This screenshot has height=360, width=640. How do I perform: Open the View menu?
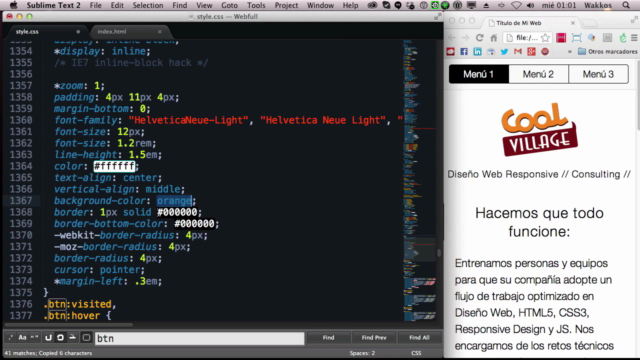click(x=204, y=5)
